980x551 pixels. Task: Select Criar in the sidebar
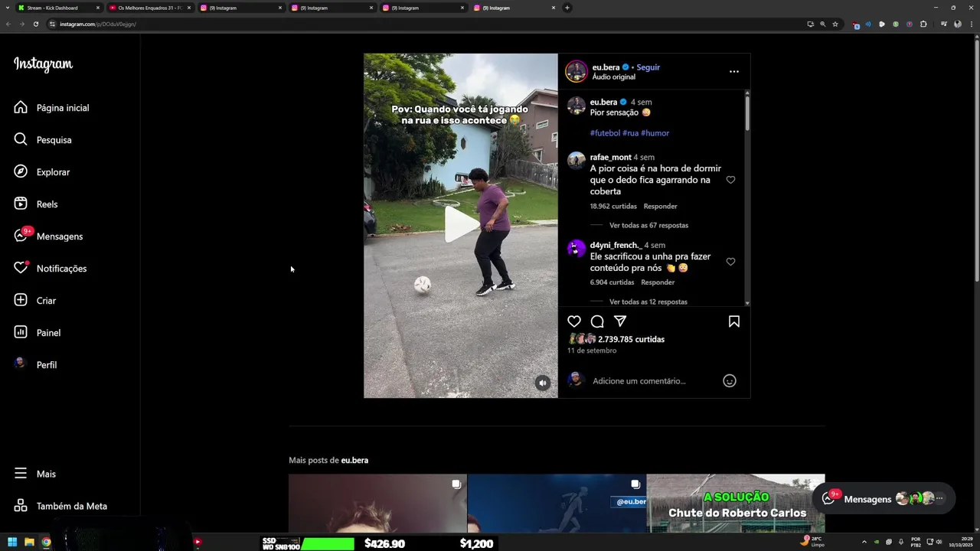click(x=36, y=301)
